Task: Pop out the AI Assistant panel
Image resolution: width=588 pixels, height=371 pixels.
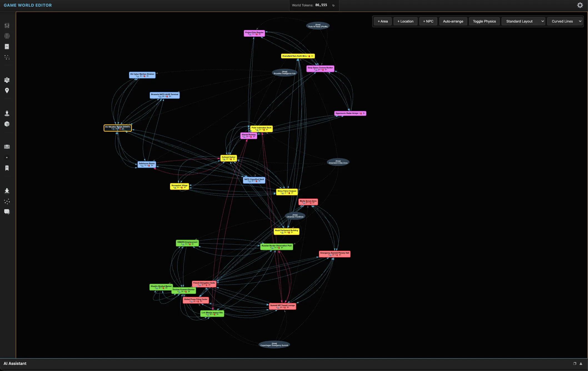Action: pyautogui.click(x=575, y=363)
